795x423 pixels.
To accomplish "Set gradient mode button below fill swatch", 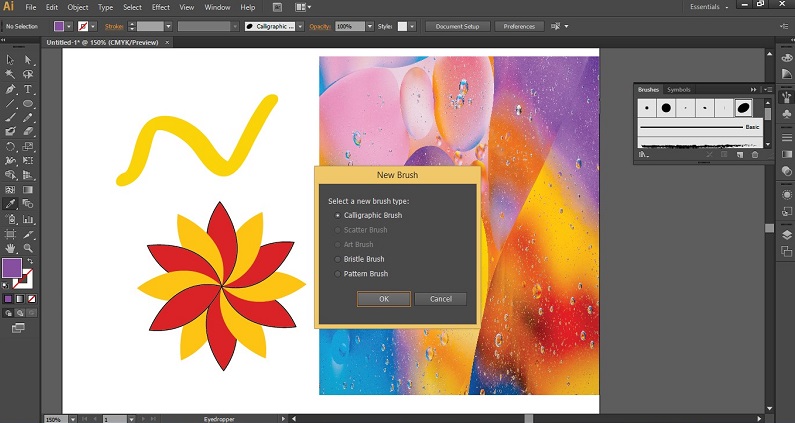I will (20, 299).
